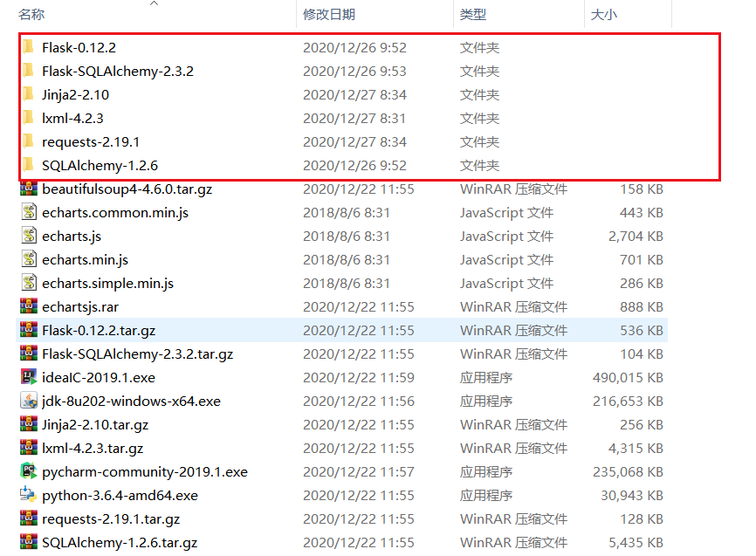Screen dimensions: 756x556
Task: Sort files by the 大小 column header
Action: tap(603, 15)
